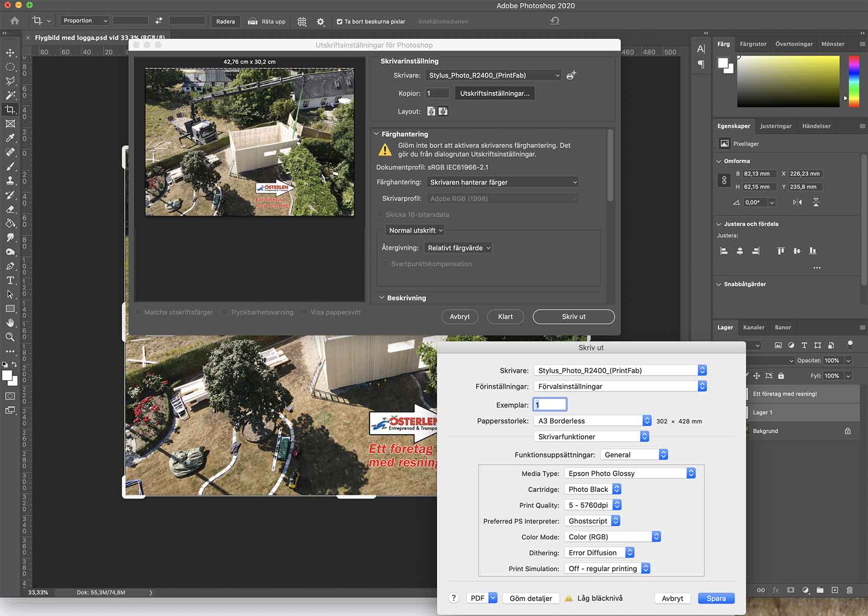Switch to the Kanaler tab
Screen dimensions: 868x616
tap(753, 328)
